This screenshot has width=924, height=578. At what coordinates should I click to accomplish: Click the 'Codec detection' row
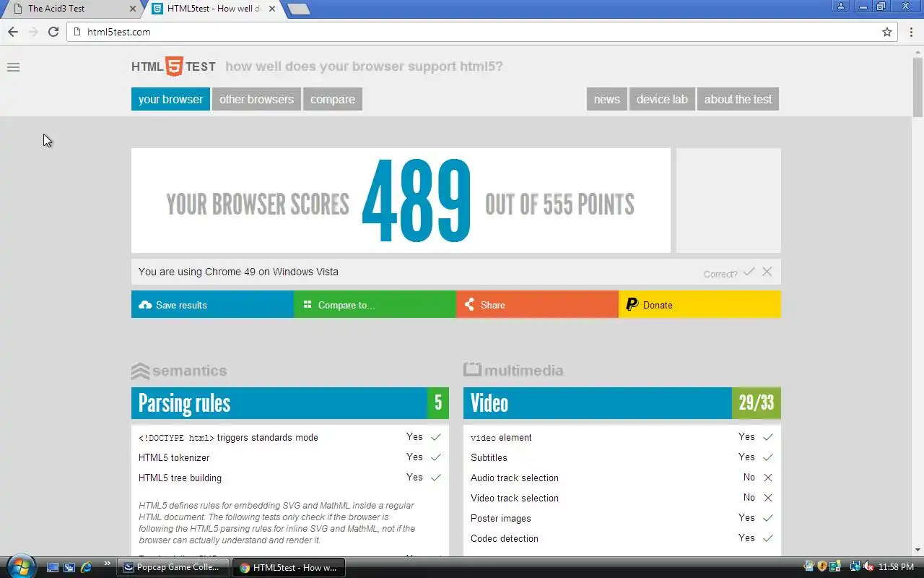pos(622,538)
